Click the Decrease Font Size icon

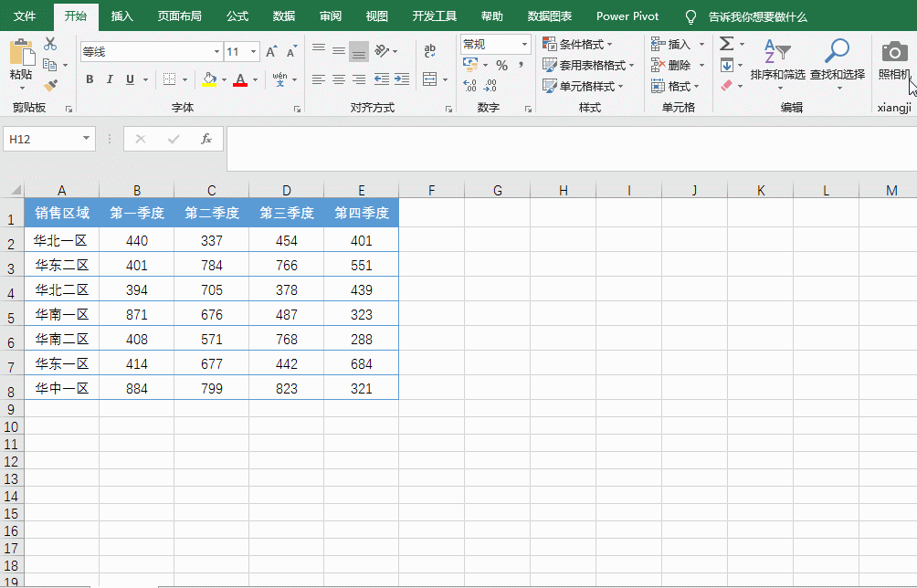click(291, 51)
